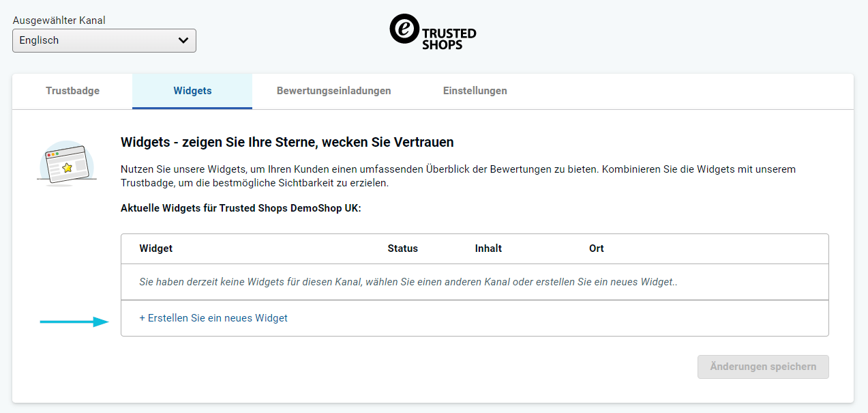Screen dimensions: 868x413
Task: Click the widget window star illustration
Action: pos(66,163)
